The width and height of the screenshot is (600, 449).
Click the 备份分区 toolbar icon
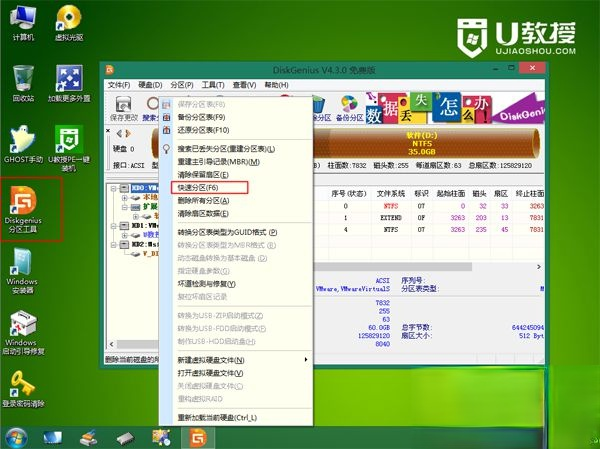click(349, 109)
